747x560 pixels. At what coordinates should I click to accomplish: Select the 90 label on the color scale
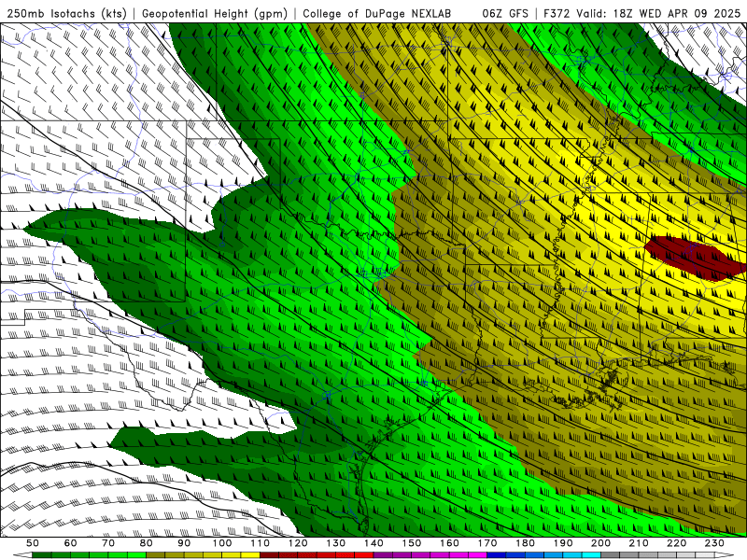tap(184, 543)
